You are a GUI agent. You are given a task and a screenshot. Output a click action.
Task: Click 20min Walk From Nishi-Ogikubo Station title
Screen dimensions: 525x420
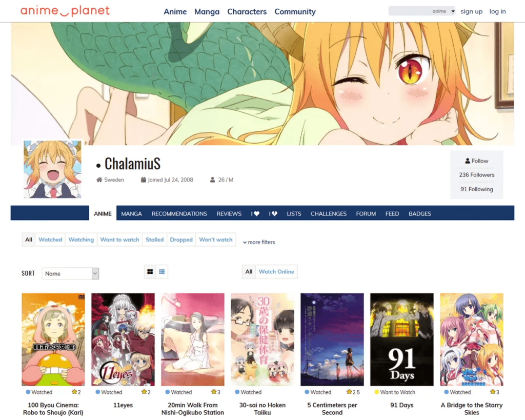(x=193, y=409)
